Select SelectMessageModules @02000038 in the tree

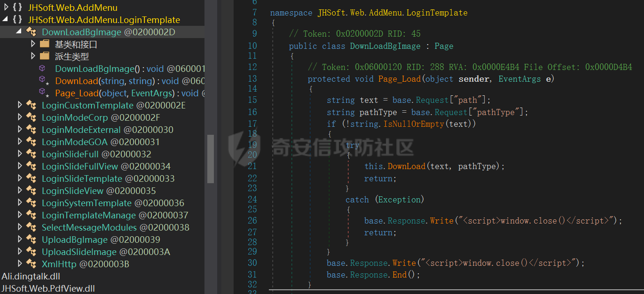pos(116,227)
